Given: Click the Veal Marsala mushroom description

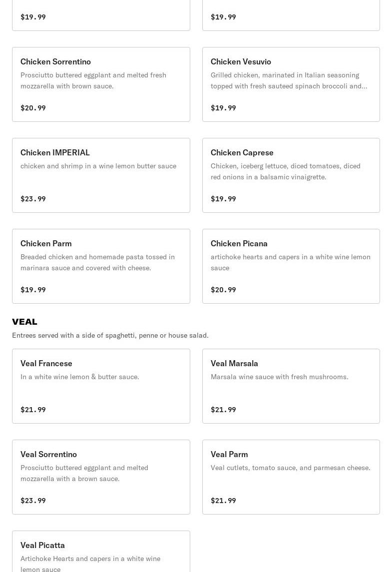Looking at the screenshot, I should click(x=279, y=377).
